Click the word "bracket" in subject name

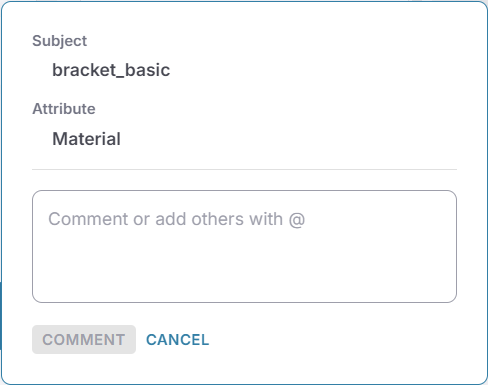click(84, 70)
